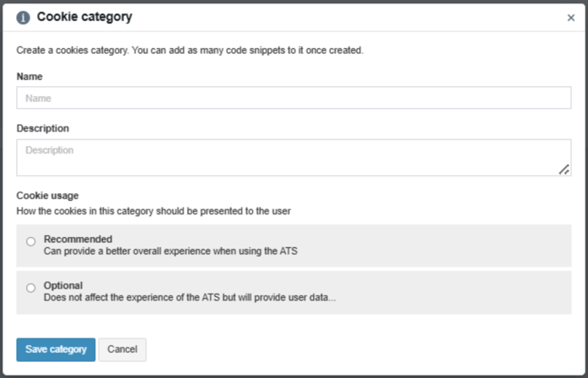Select the Optional radio button
This screenshot has height=378, width=588.
pos(31,288)
